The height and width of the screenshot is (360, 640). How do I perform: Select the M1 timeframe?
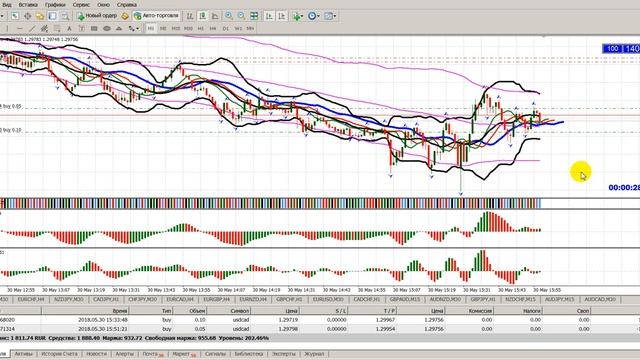151,29
